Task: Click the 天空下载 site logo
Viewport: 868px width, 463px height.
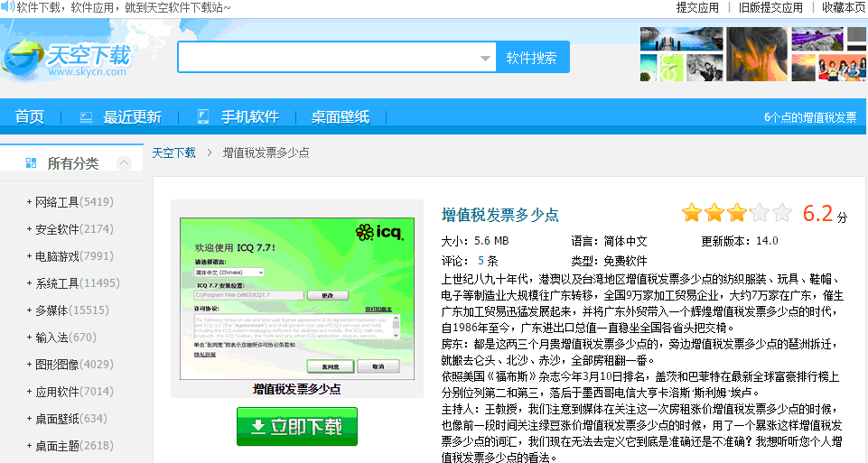Action: click(68, 57)
